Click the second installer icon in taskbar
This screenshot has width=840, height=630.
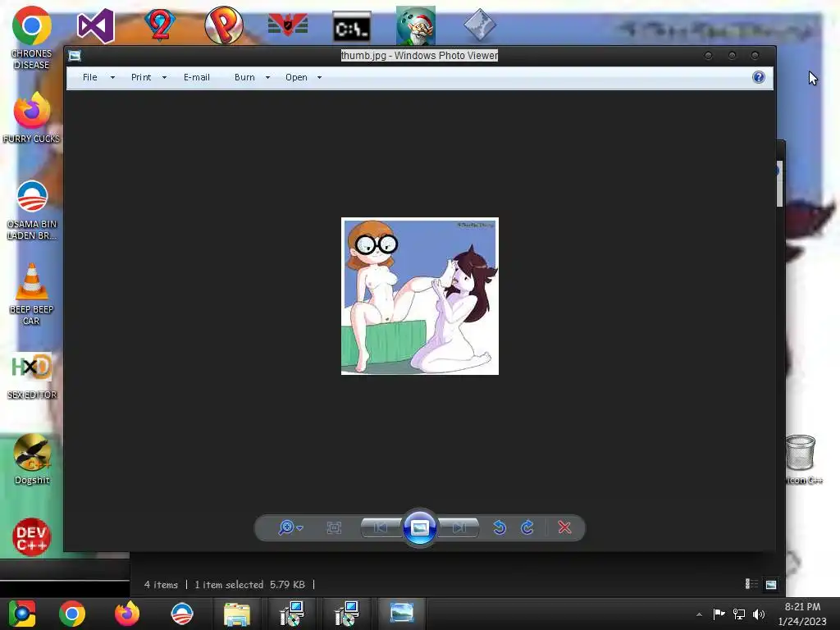tap(347, 614)
